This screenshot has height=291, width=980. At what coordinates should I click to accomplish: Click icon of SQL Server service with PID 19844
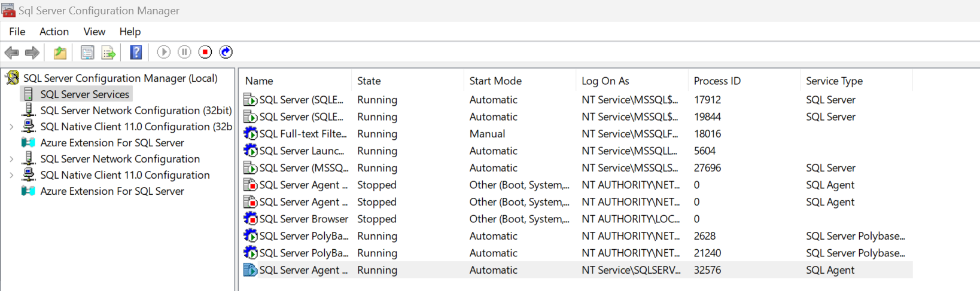point(250,117)
